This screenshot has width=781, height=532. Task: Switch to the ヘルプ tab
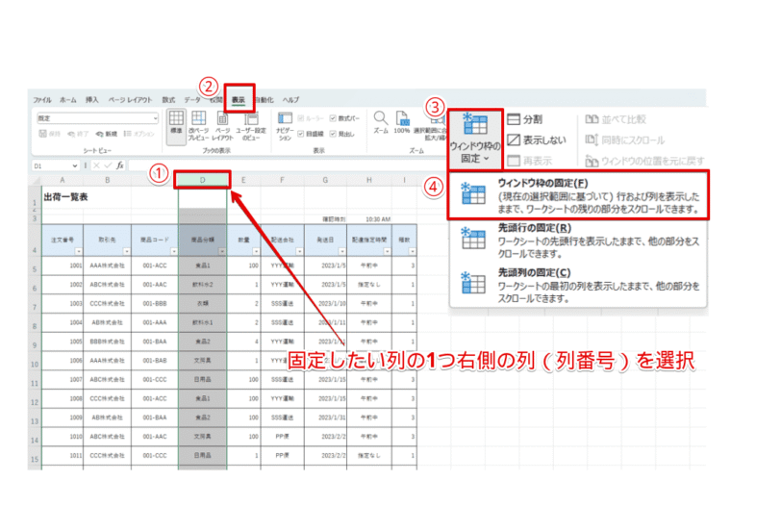(x=290, y=100)
